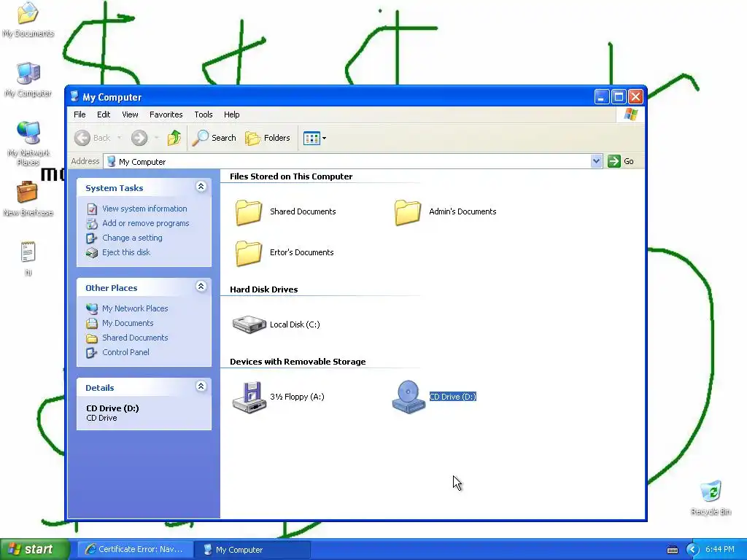Open the Favorites menu

[166, 114]
